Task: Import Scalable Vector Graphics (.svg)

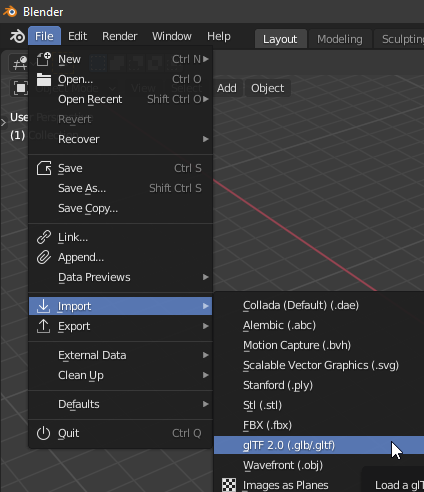Action: 319,365
